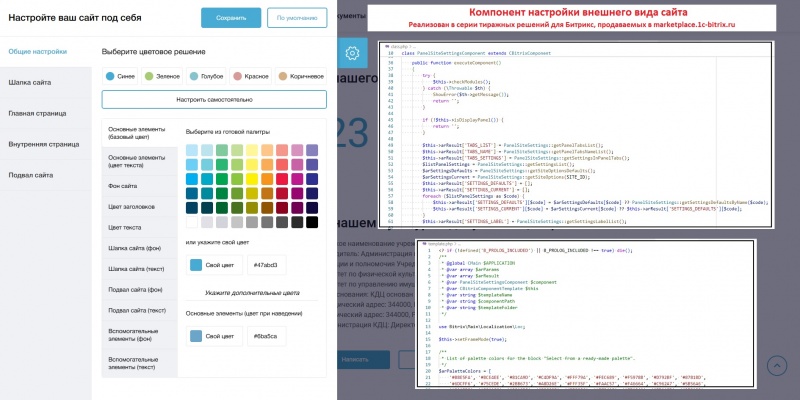Screen dimensions: 800x400
Task: Click the #6ba5ca hex color field
Action: click(267, 337)
